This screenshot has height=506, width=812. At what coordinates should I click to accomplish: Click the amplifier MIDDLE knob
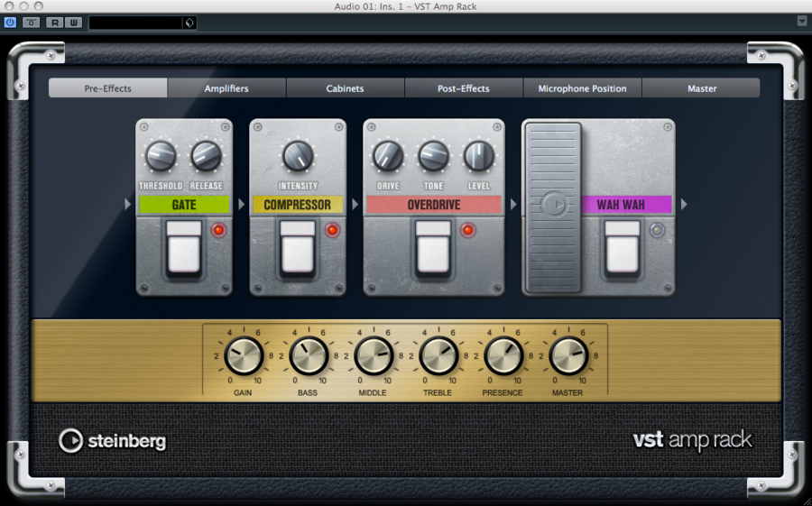click(x=374, y=356)
